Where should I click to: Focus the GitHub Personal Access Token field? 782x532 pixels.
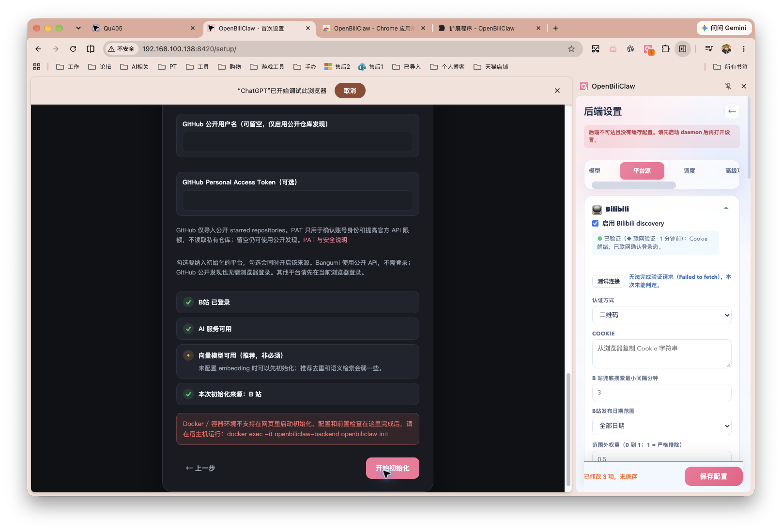298,200
